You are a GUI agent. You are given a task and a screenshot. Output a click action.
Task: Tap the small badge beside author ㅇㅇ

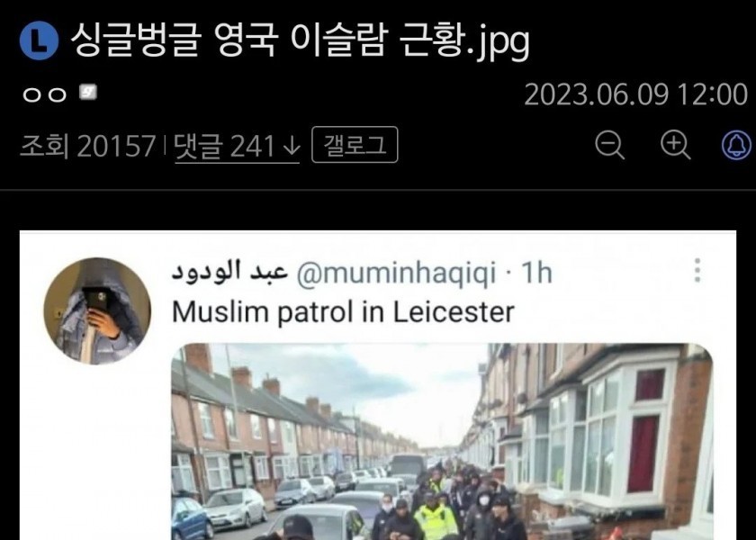88,92
